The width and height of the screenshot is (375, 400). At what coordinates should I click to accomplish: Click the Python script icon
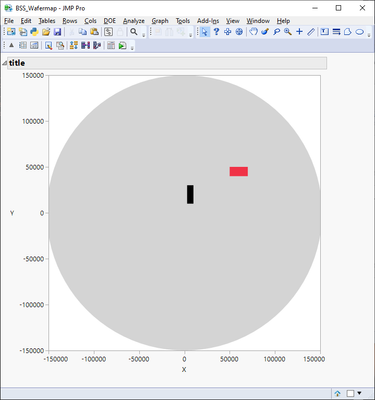(x=35, y=32)
